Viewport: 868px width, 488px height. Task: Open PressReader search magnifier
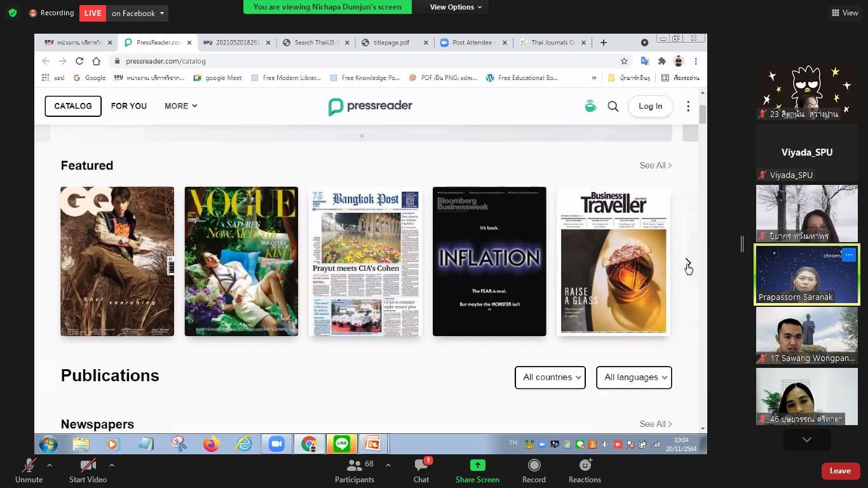[x=613, y=106]
